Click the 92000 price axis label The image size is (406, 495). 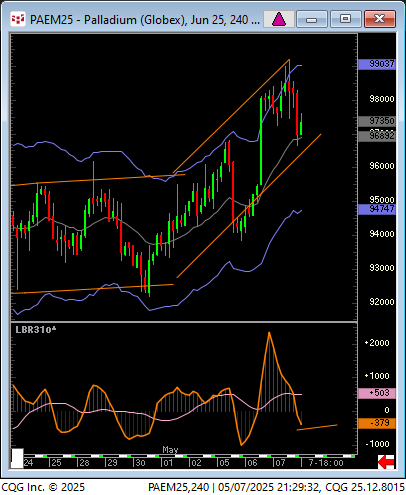(382, 302)
